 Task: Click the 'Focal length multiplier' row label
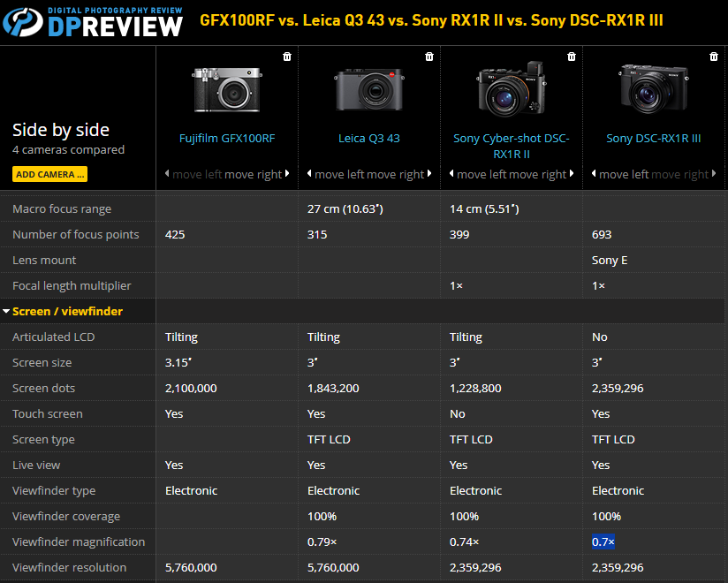72,285
